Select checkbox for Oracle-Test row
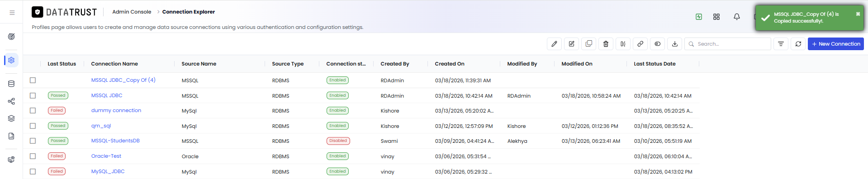The height and width of the screenshot is (179, 868). [x=33, y=156]
